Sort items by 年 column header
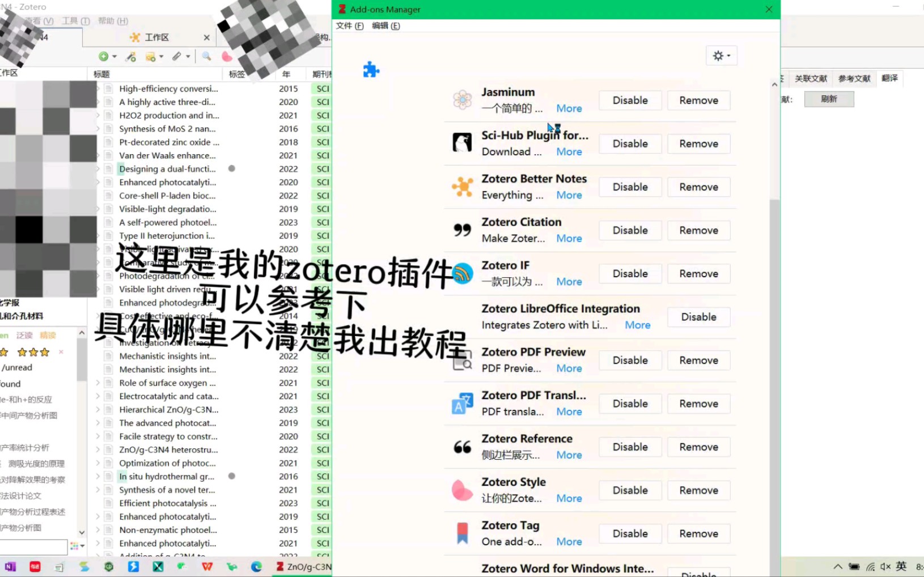 [291, 74]
